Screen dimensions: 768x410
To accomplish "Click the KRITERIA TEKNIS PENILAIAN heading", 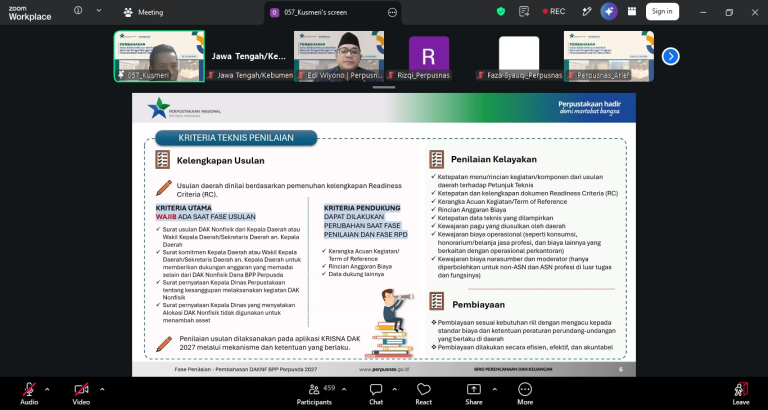I will [x=236, y=138].
